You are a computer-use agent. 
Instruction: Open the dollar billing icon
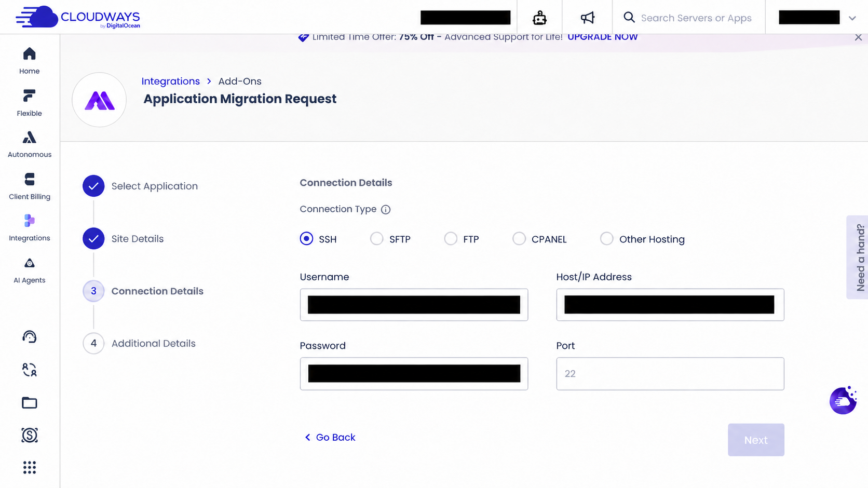[30, 435]
